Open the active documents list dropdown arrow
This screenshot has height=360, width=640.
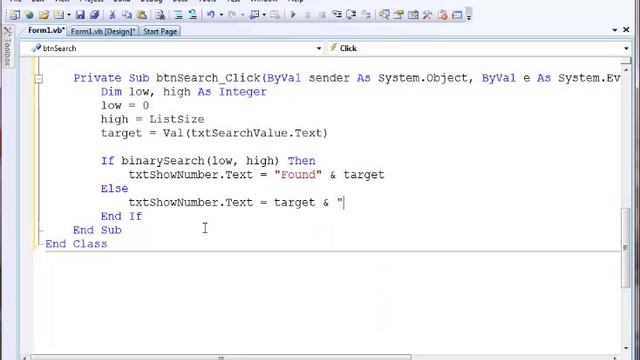point(615,30)
